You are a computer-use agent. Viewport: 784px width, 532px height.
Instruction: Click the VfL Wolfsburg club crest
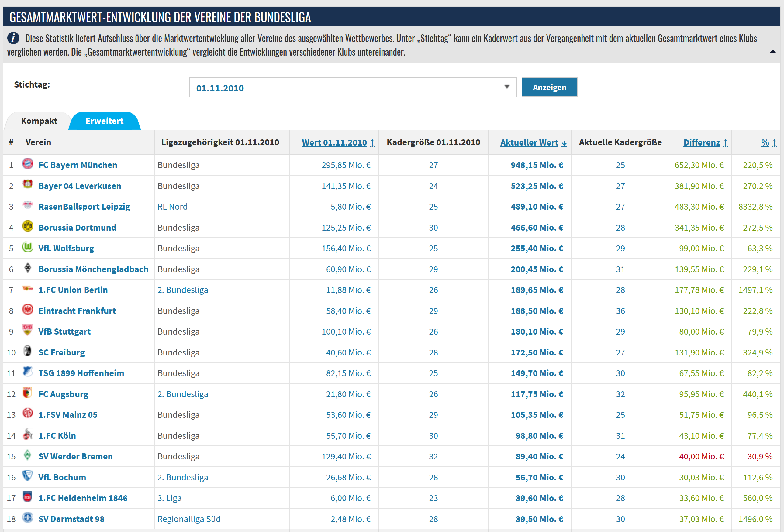(x=28, y=247)
